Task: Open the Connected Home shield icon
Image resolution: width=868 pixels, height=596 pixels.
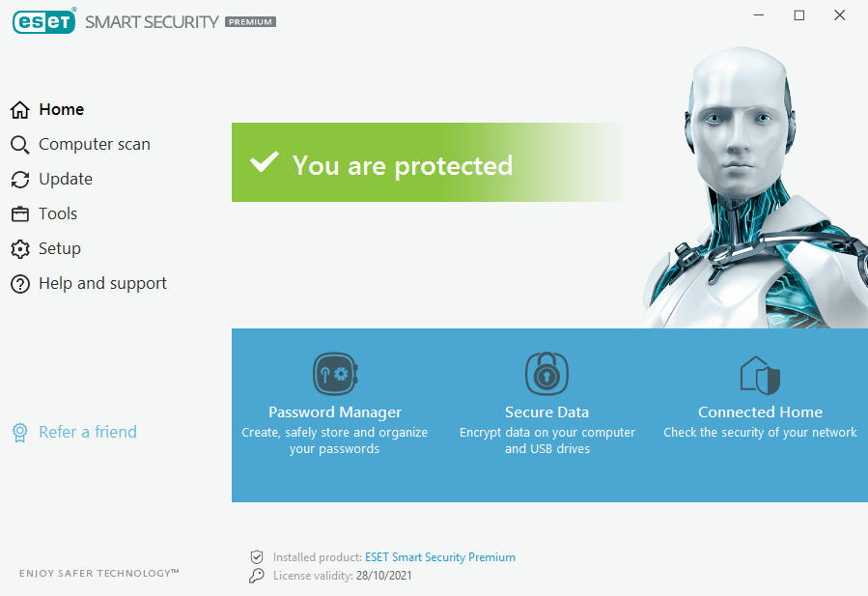Action: [x=760, y=375]
